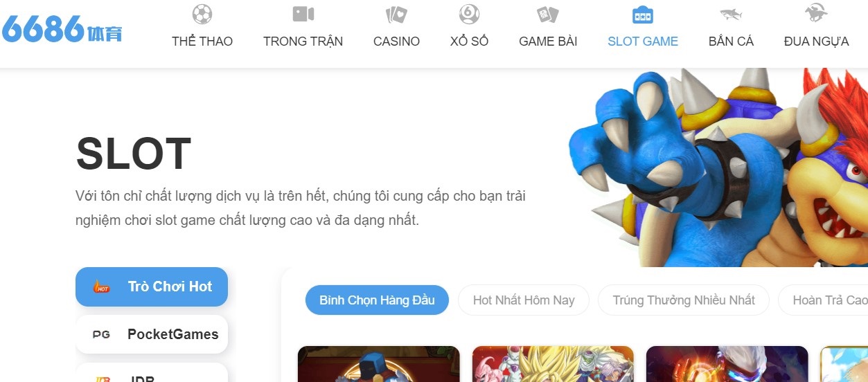
Task: Select the Trò Chơi Hot sidebar category
Action: point(152,286)
